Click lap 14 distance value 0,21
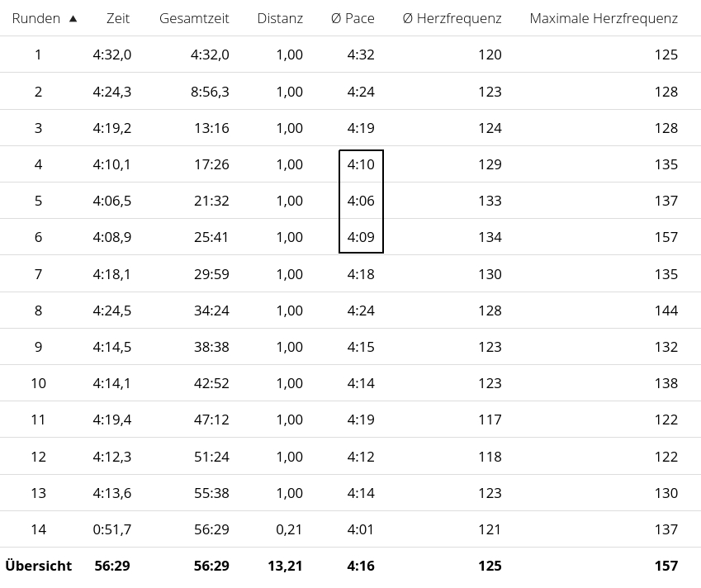701x588 pixels. pyautogui.click(x=289, y=529)
